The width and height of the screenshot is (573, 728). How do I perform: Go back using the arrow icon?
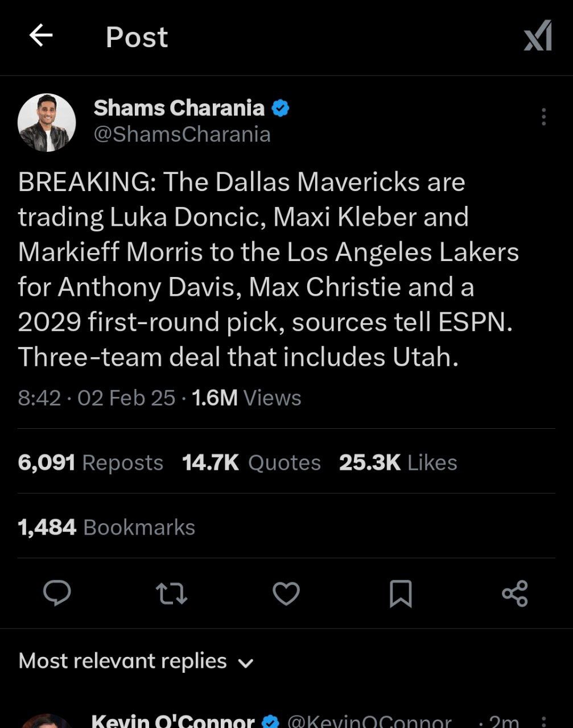point(41,36)
